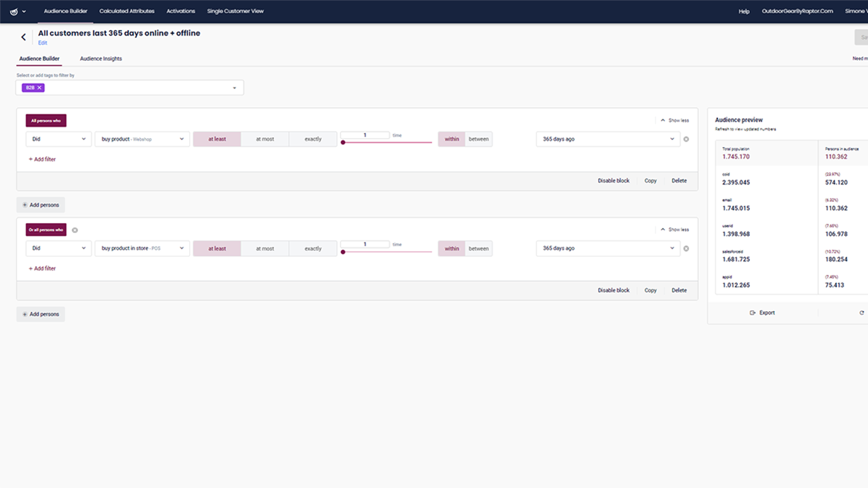Open the 'Did' dropdown in the first block

[58, 139]
